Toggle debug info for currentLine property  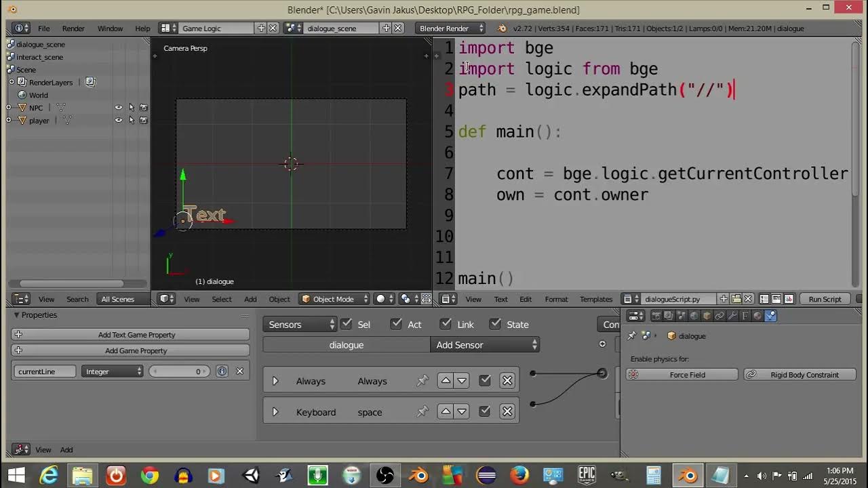(222, 371)
